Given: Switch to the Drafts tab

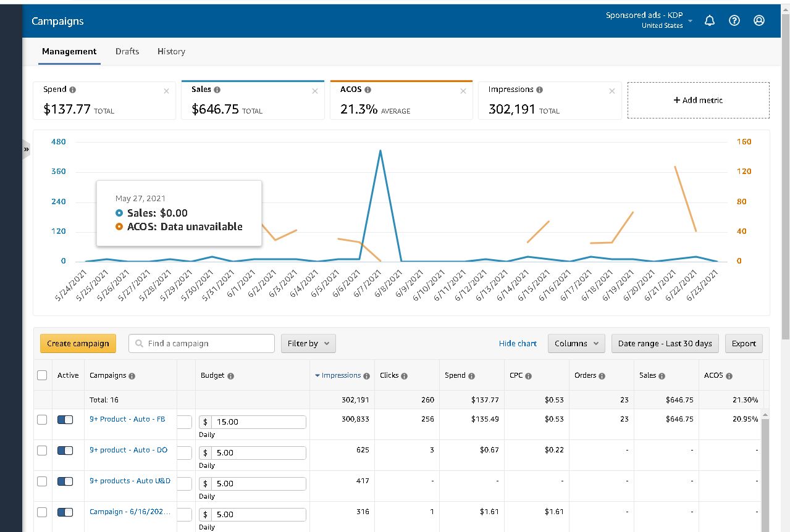Looking at the screenshot, I should click(127, 51).
